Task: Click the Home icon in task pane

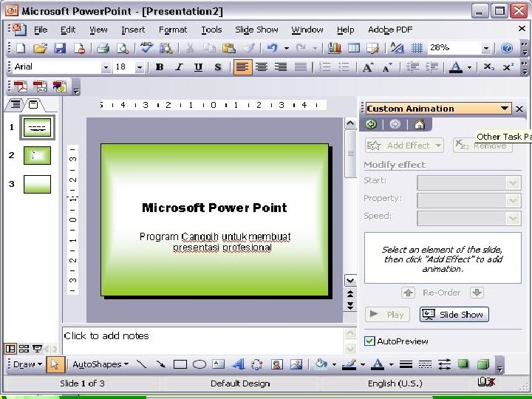Action: [420, 125]
